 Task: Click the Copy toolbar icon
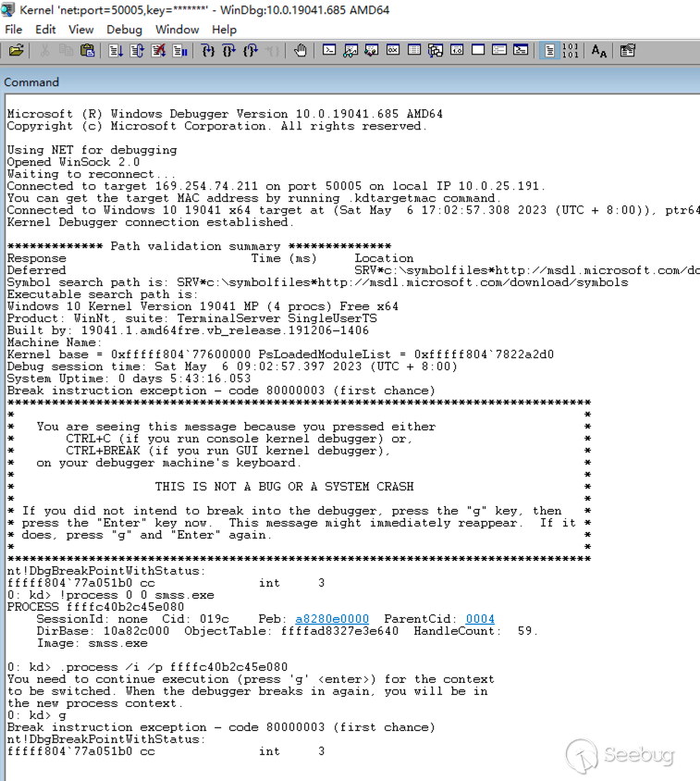tap(66, 50)
